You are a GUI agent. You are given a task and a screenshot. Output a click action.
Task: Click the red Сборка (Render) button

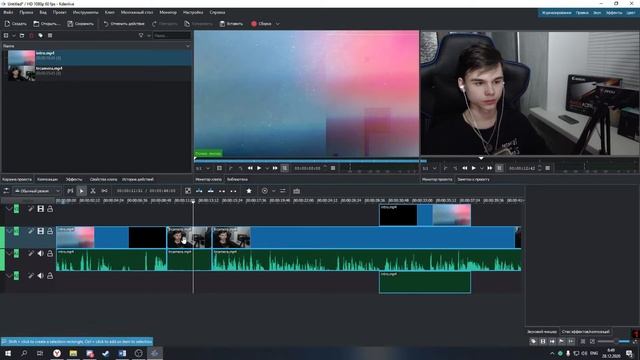pos(261,24)
